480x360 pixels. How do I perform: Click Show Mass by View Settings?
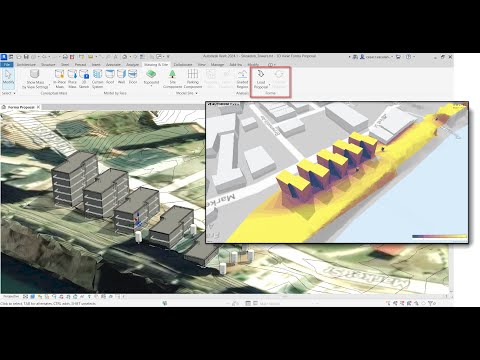[x=35, y=79]
